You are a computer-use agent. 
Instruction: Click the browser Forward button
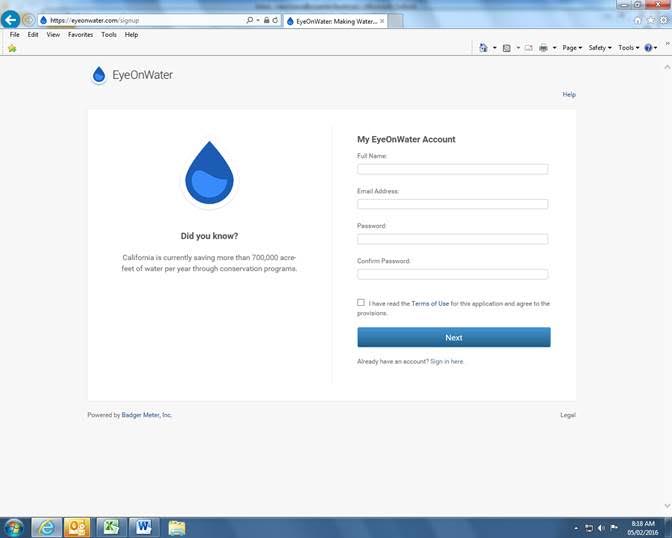(28, 20)
